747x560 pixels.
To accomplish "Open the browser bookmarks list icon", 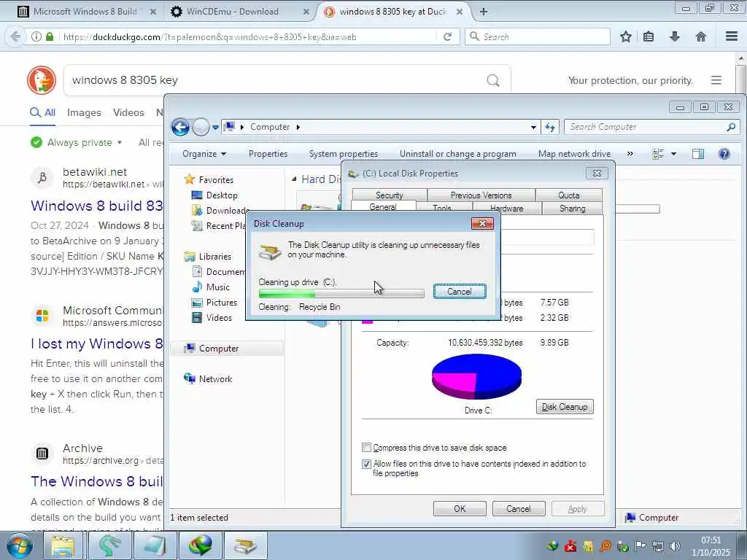I will point(649,36).
